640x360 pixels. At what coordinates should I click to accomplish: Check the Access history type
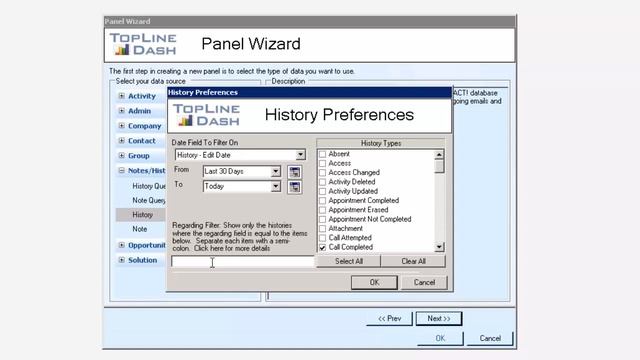pos(322,163)
